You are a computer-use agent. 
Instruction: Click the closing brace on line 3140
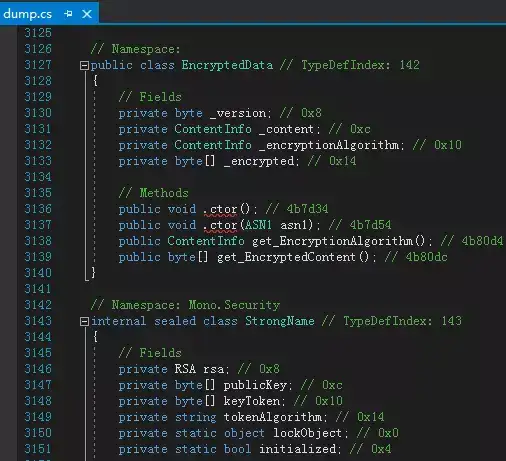93,272
